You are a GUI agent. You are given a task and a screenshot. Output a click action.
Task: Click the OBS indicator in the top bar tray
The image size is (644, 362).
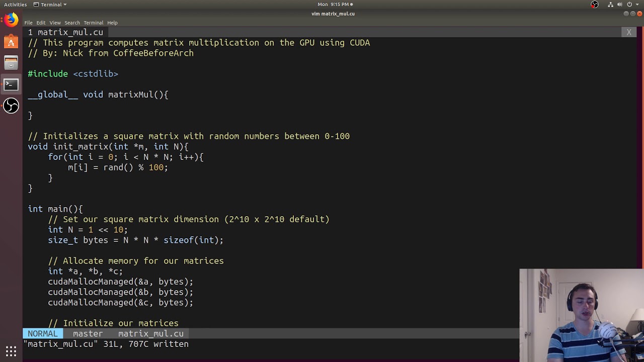tap(595, 5)
